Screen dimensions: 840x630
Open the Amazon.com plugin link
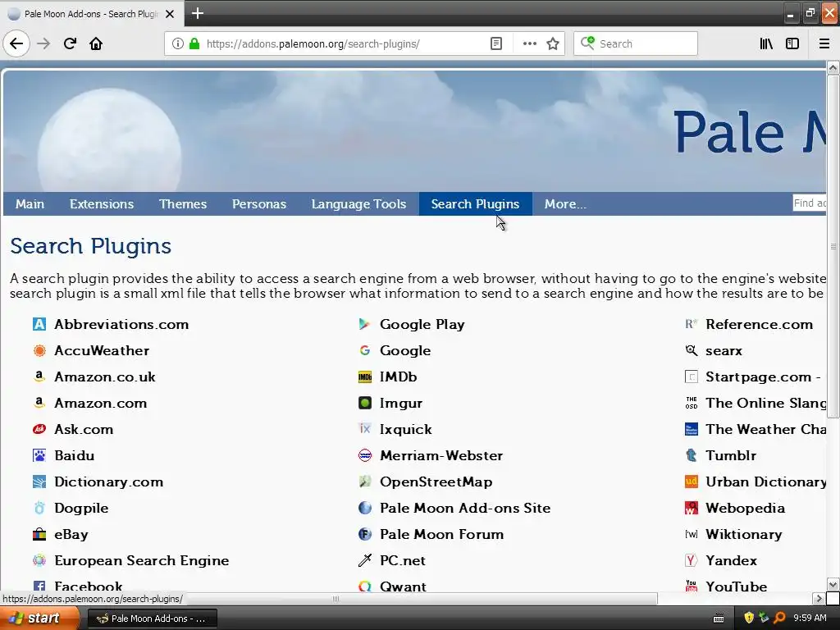tap(101, 403)
